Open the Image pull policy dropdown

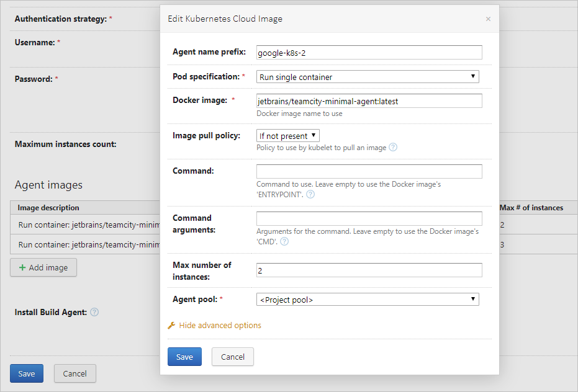point(287,135)
